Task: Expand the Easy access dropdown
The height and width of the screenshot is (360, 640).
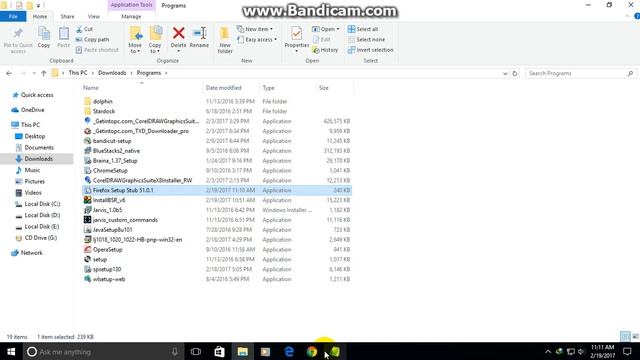Action: tap(257, 40)
